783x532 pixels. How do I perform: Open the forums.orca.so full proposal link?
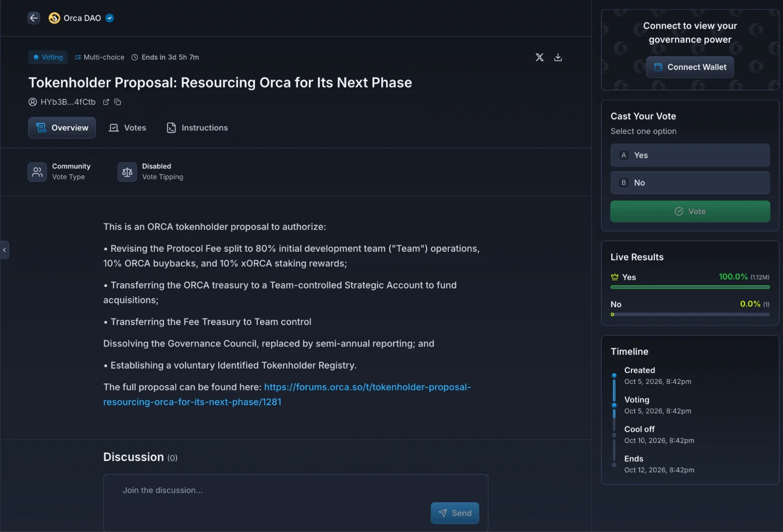click(x=287, y=394)
